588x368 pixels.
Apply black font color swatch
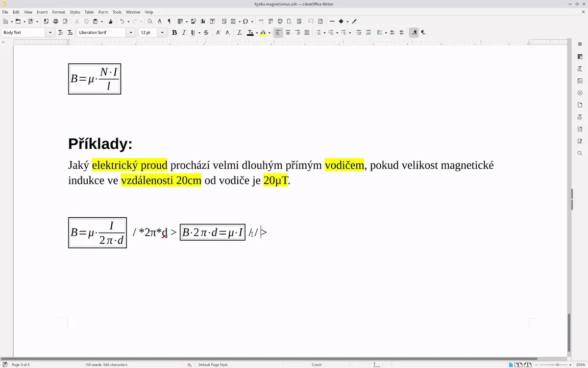click(x=250, y=33)
